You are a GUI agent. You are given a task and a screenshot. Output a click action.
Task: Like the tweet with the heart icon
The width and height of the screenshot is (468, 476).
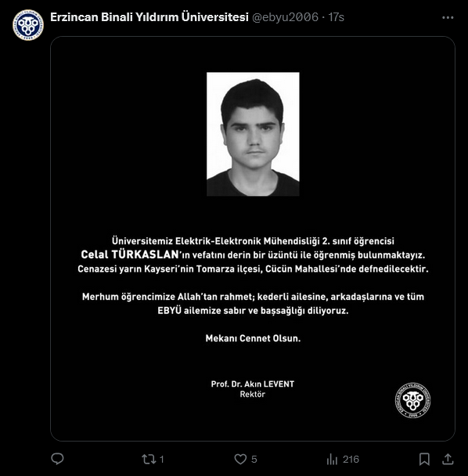240,459
